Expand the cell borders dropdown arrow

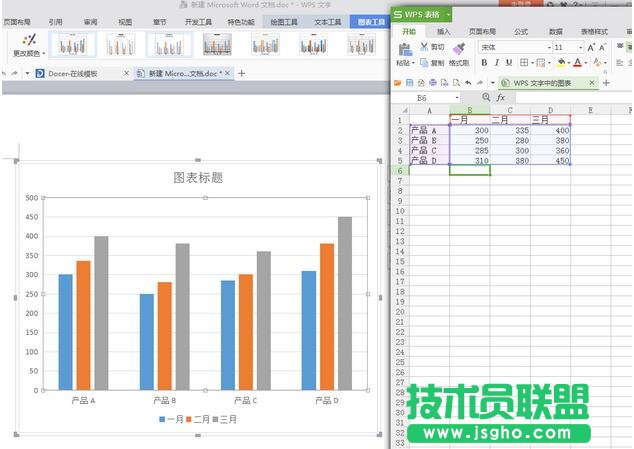click(533, 63)
